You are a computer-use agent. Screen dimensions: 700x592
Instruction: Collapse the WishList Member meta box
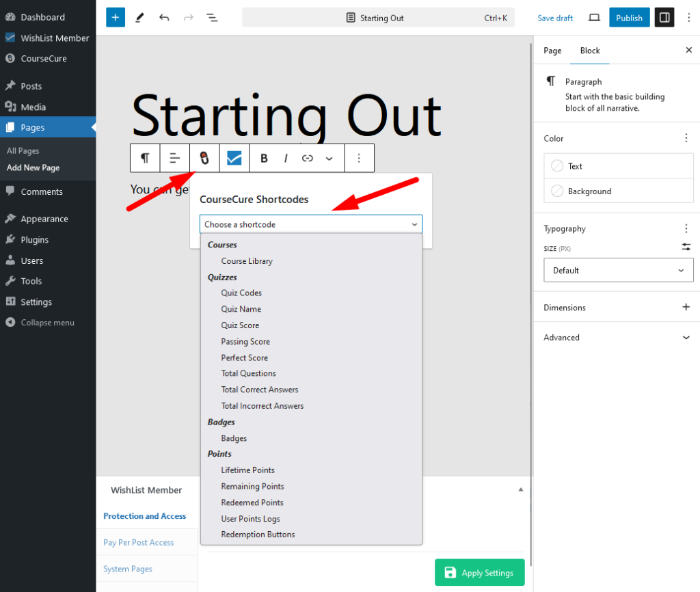tap(520, 489)
